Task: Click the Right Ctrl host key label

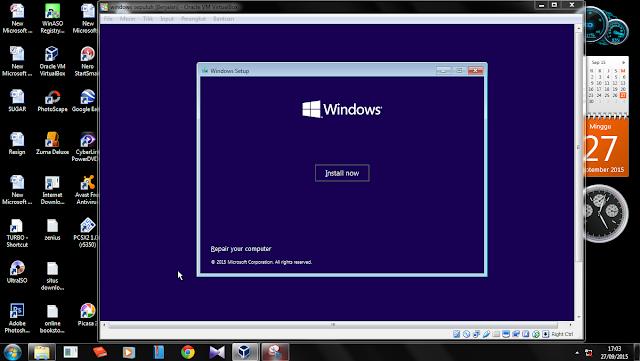Action: pyautogui.click(x=562, y=334)
